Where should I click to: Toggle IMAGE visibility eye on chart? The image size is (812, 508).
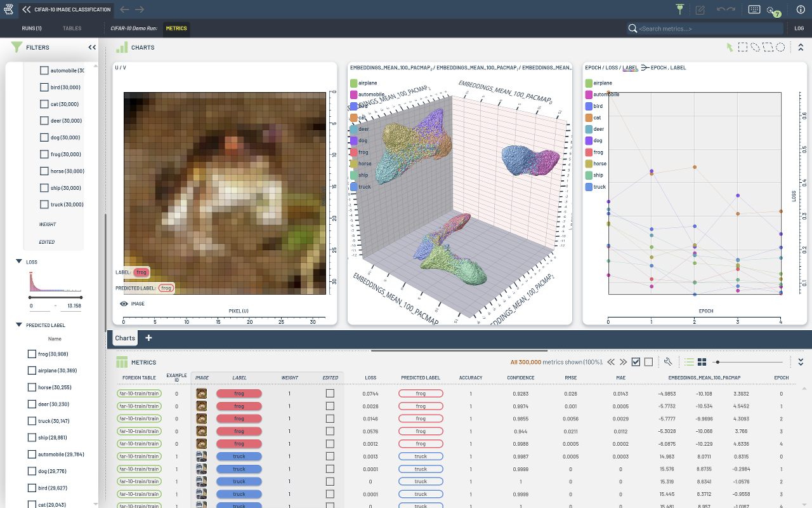(x=124, y=304)
